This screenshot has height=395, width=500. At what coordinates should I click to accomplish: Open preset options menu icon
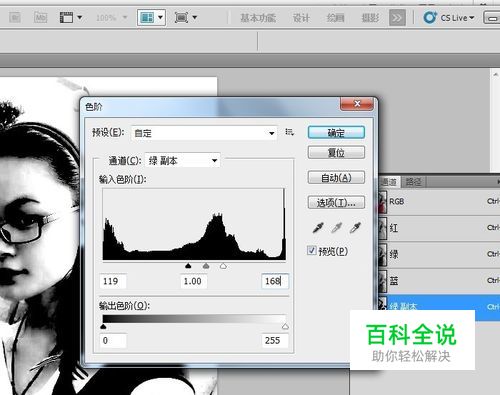point(289,132)
